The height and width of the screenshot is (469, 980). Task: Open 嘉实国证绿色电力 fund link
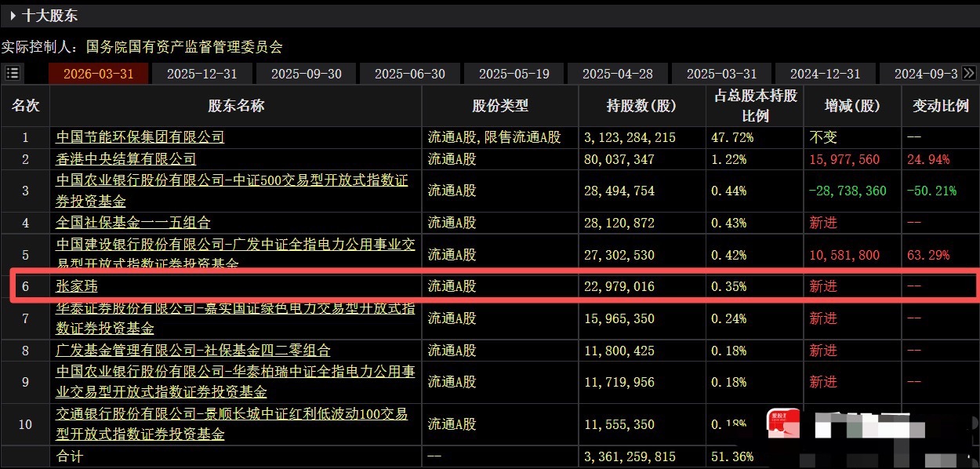[235, 318]
